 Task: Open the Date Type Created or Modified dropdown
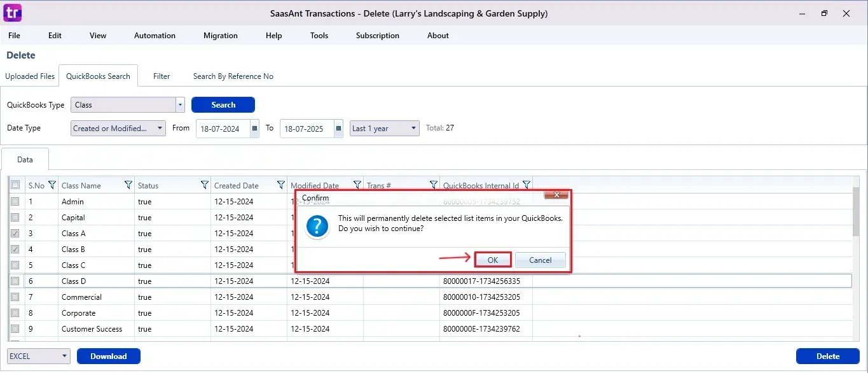(x=118, y=128)
